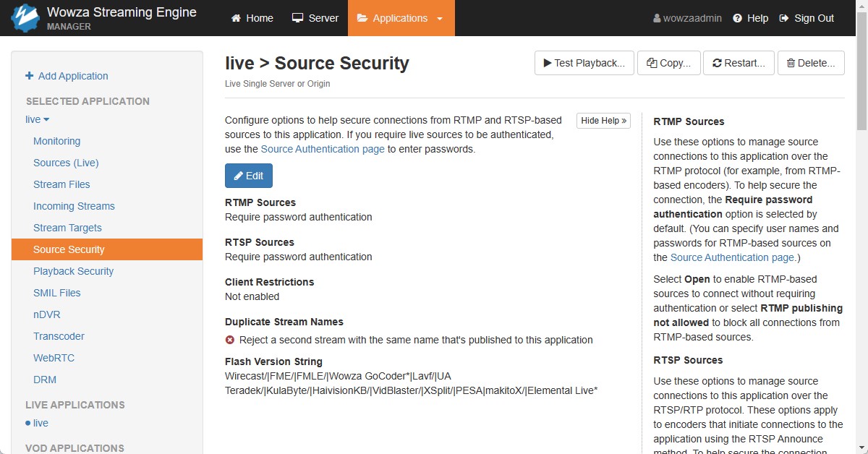Click the Wowza Streaming Engine logo

point(25,17)
